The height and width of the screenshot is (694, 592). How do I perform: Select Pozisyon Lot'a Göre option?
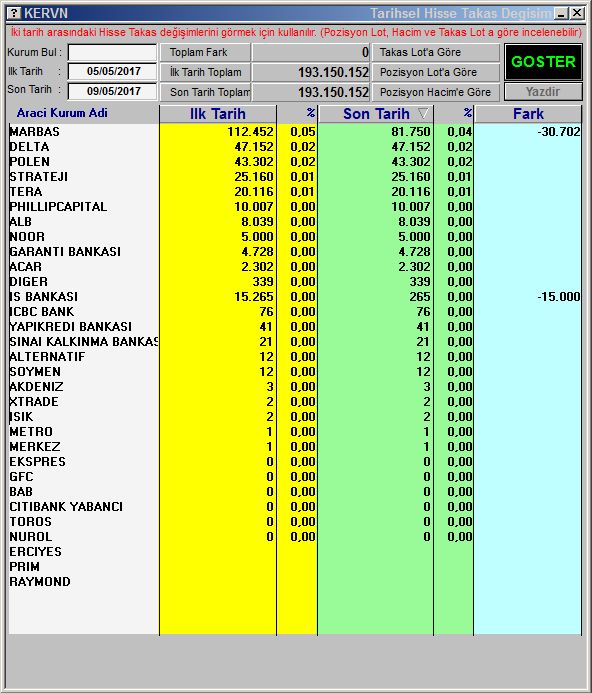[x=436, y=72]
